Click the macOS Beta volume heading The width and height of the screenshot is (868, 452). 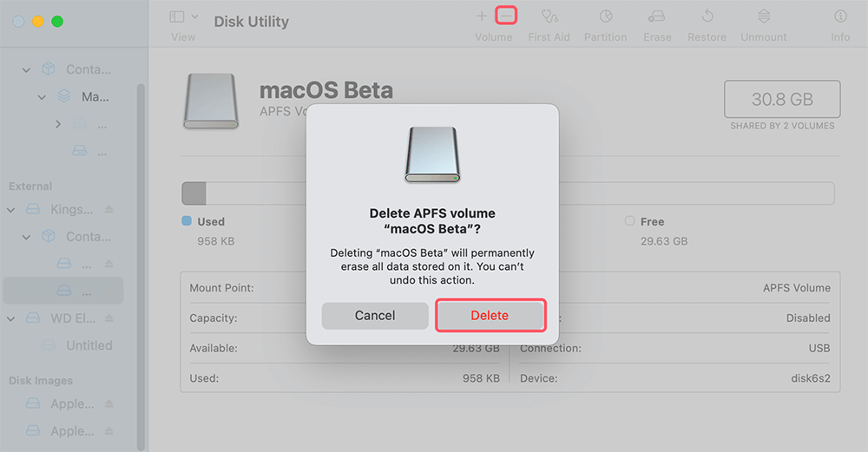point(326,90)
